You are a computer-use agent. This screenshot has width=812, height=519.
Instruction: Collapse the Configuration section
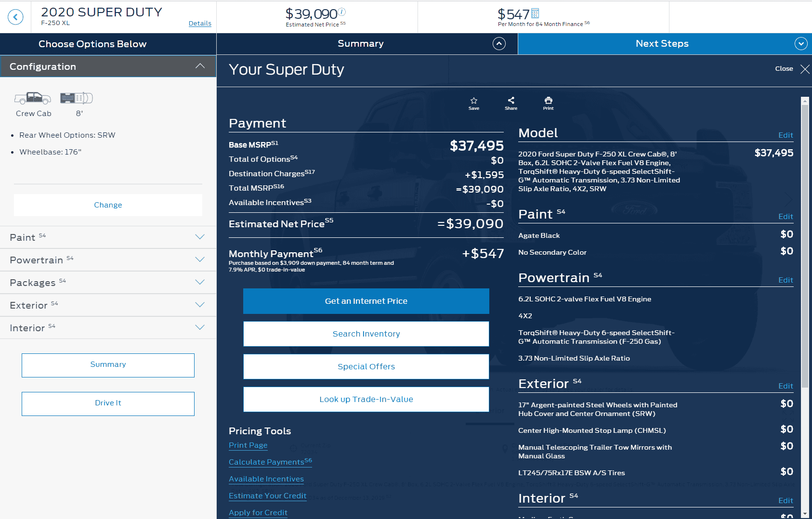tap(200, 66)
